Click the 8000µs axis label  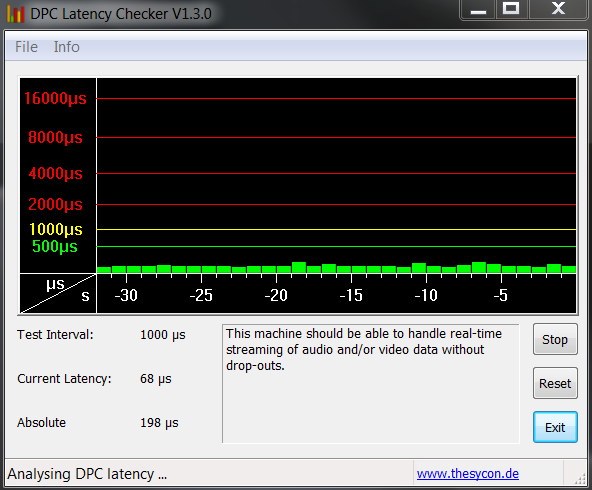pos(55,137)
